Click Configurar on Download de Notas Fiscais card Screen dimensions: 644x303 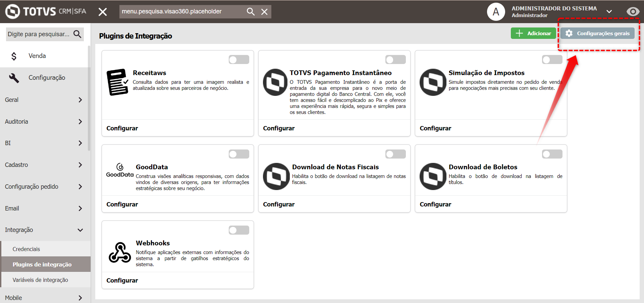279,204
